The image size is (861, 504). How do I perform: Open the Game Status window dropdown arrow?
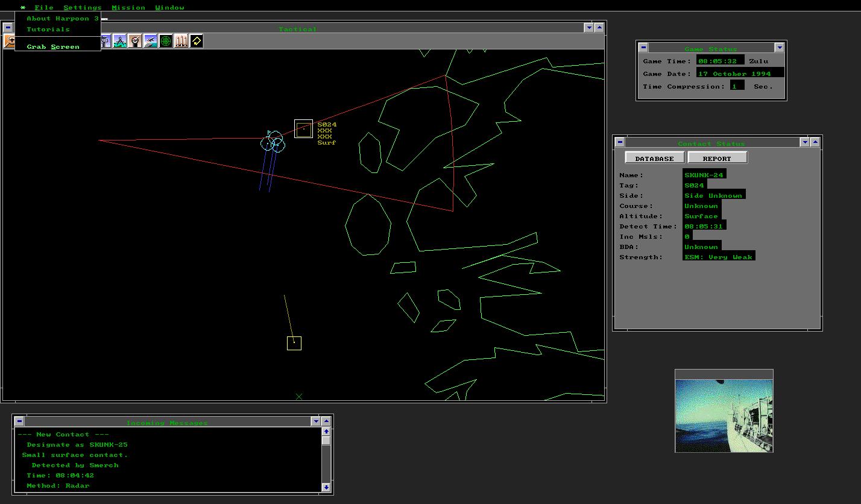tap(778, 47)
